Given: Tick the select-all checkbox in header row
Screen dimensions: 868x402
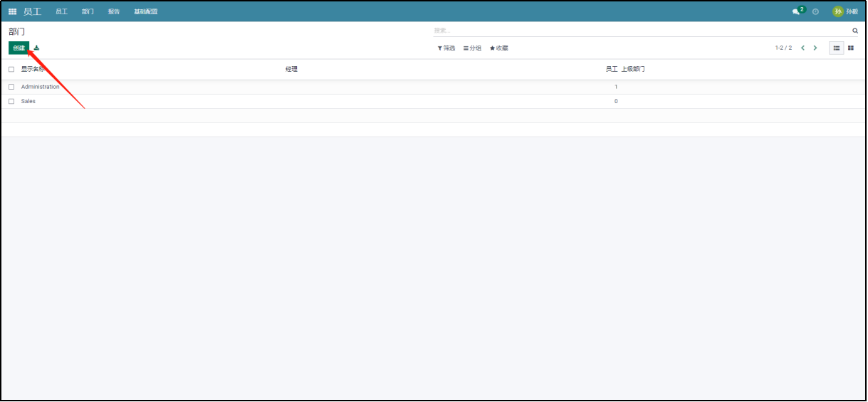Looking at the screenshot, I should click(x=11, y=69).
